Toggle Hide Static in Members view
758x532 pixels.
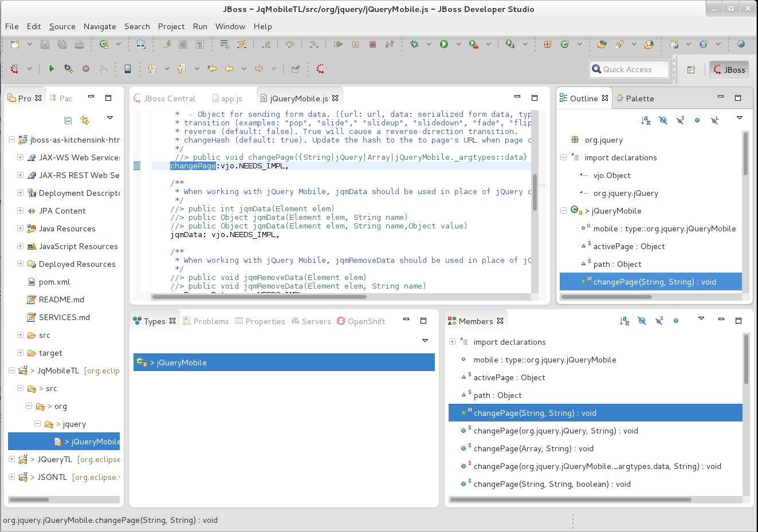click(x=659, y=321)
